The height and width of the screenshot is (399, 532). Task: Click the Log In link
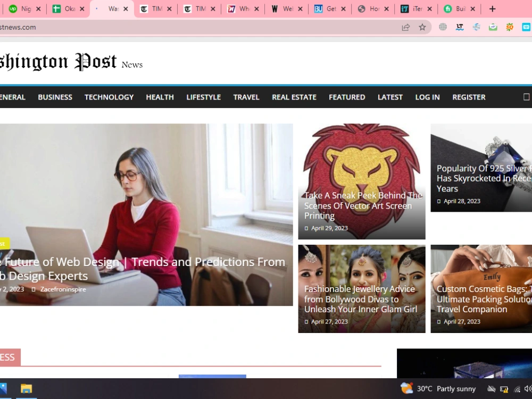(x=428, y=97)
